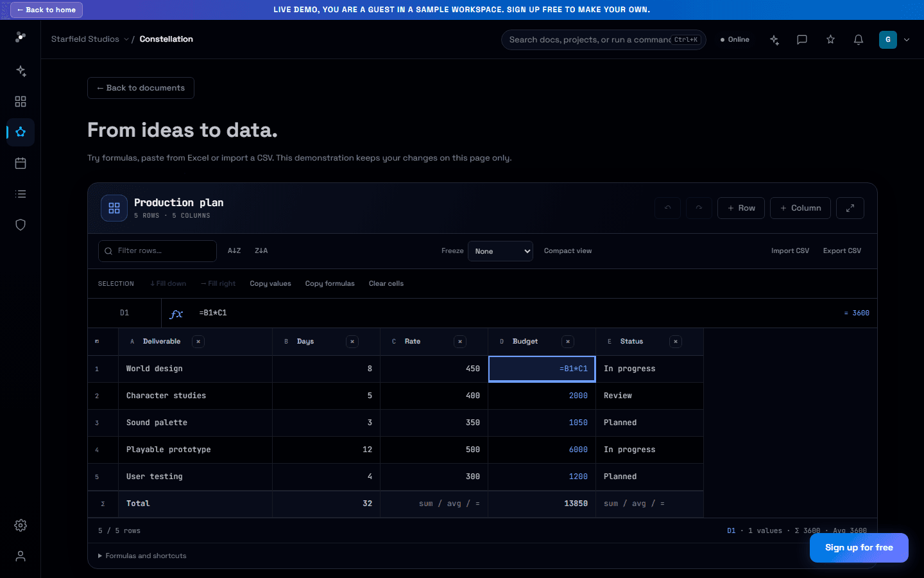924x578 pixels.
Task: Expand Formulas and shortcuts section
Action: [142, 556]
